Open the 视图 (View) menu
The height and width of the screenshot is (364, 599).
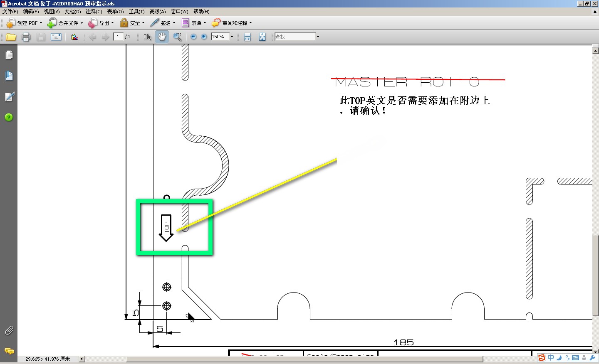(x=52, y=12)
